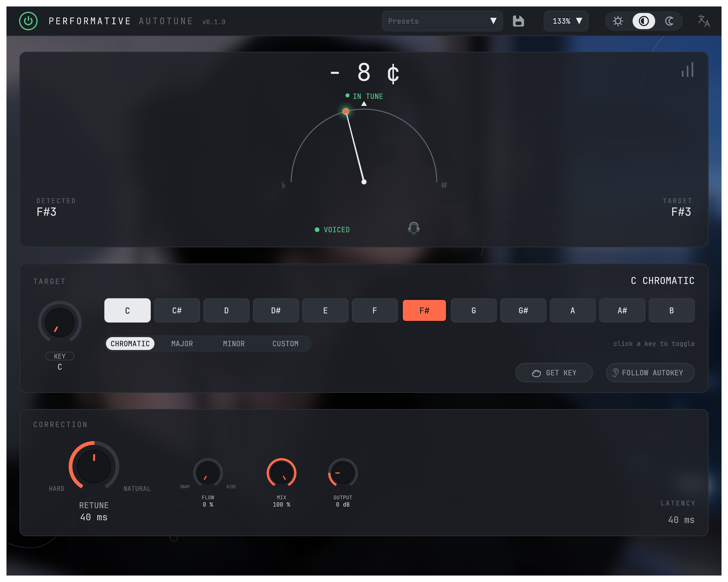Click the save preset floppy icon

click(518, 21)
